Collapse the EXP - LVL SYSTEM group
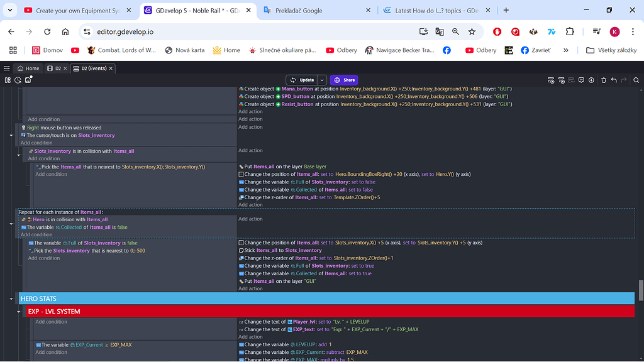Image resolution: width=644 pixels, height=362 pixels. point(18,312)
